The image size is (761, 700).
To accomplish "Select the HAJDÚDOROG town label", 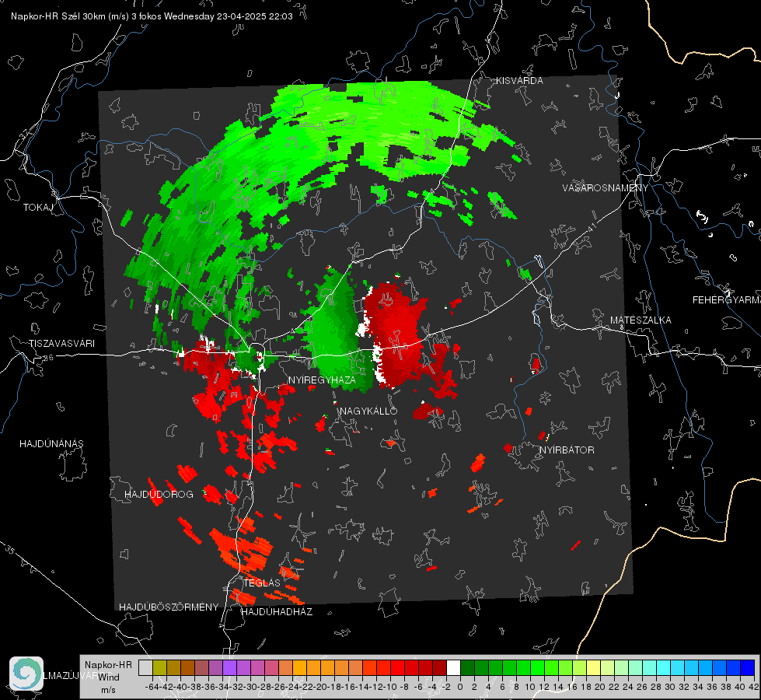I will (159, 494).
